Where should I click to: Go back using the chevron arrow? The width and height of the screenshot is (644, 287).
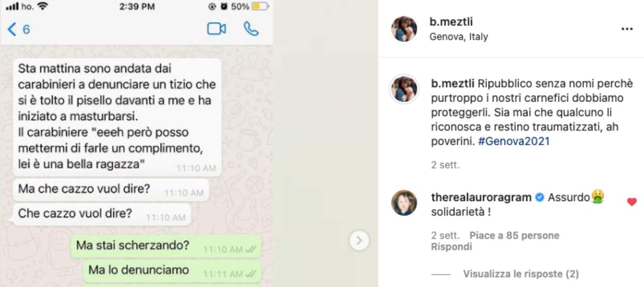(x=12, y=29)
